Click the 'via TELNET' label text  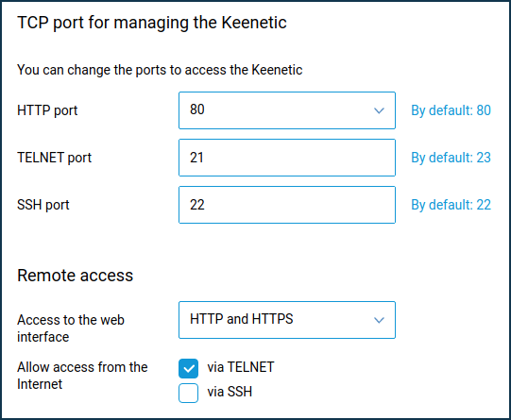coord(241,367)
